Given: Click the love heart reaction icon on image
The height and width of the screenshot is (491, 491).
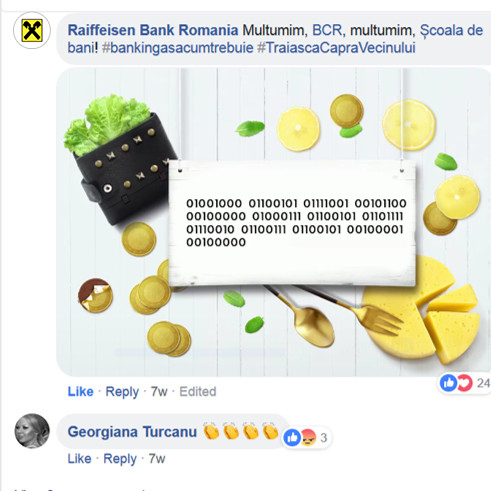Looking at the screenshot, I should (x=465, y=383).
